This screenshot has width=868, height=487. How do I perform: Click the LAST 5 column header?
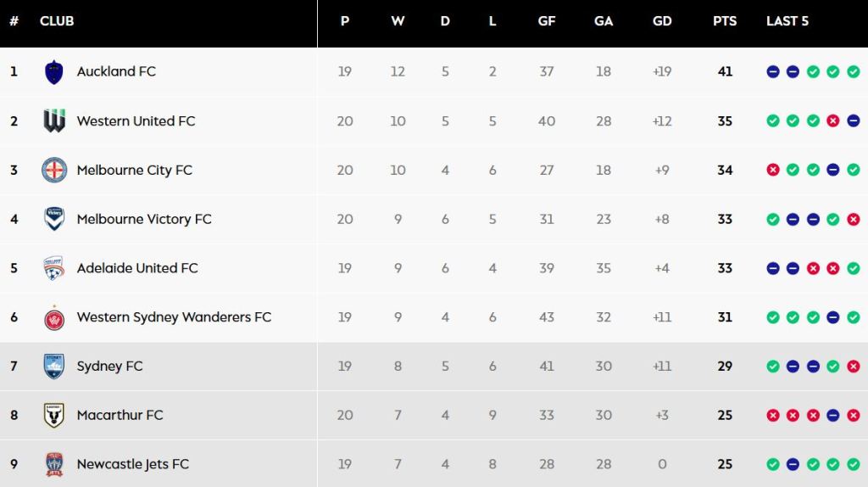787,21
